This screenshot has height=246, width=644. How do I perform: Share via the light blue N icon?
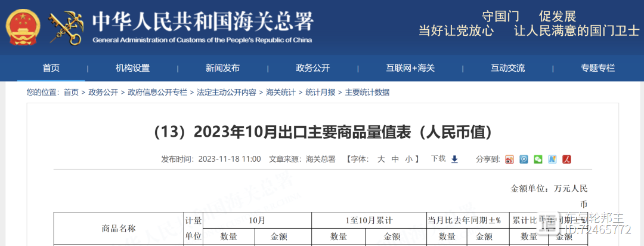click(552, 159)
